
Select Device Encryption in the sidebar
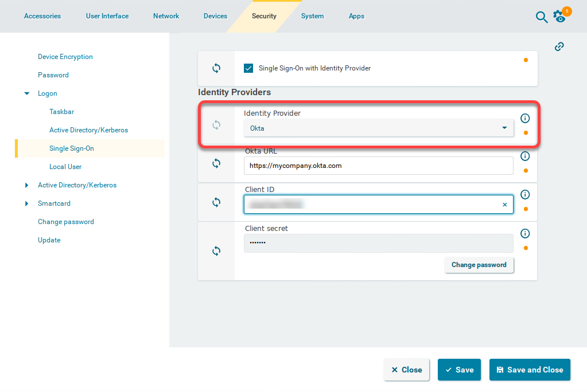65,57
